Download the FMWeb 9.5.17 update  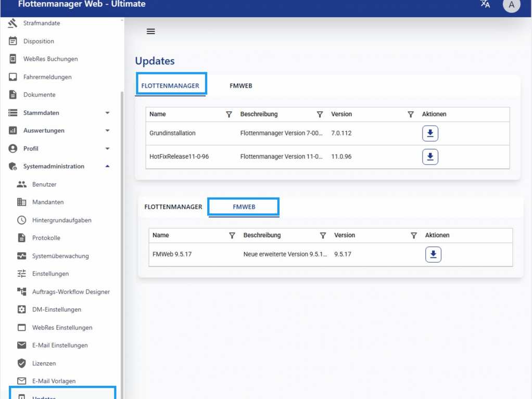(x=433, y=255)
